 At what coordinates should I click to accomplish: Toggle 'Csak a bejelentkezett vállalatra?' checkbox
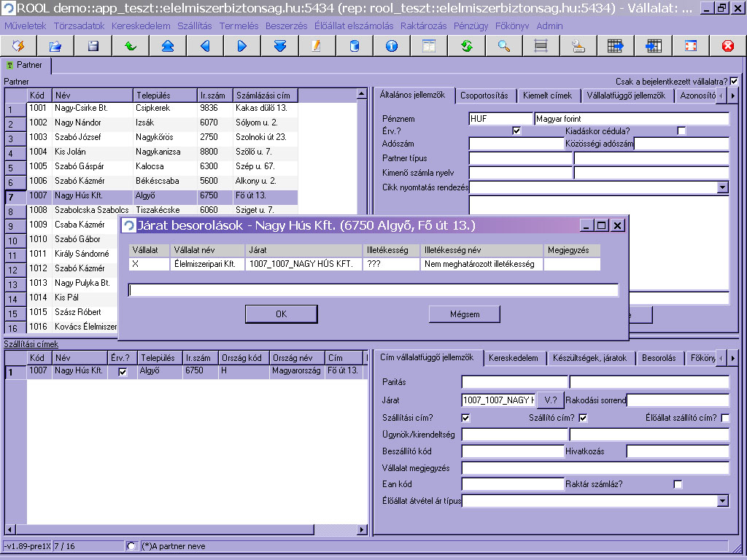[x=734, y=82]
